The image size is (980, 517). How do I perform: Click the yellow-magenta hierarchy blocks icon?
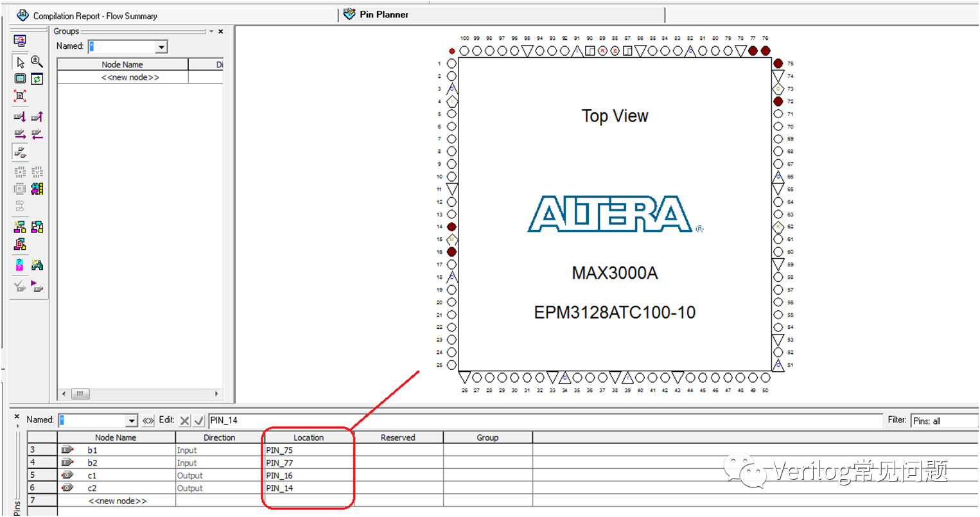click(20, 227)
